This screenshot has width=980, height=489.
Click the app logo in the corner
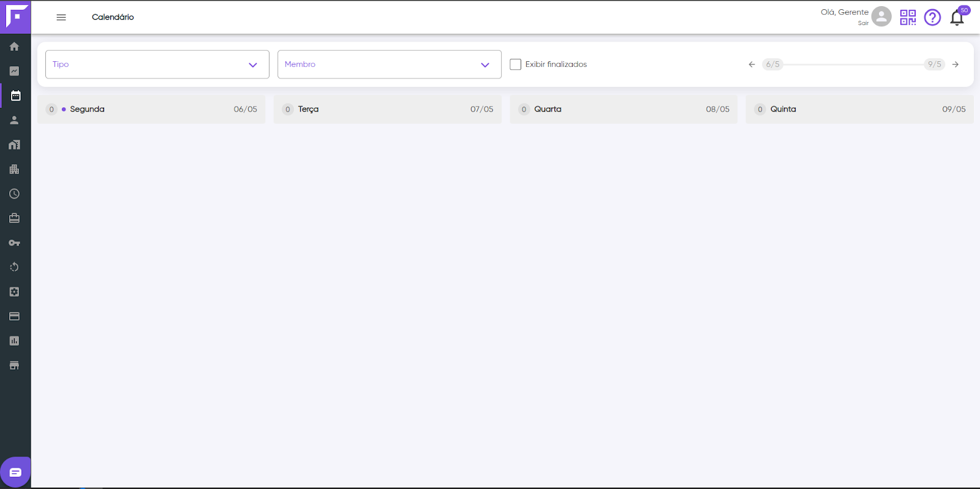(x=15, y=17)
